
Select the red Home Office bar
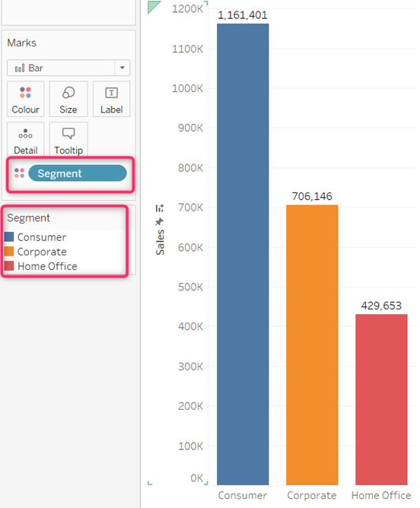pos(381,399)
